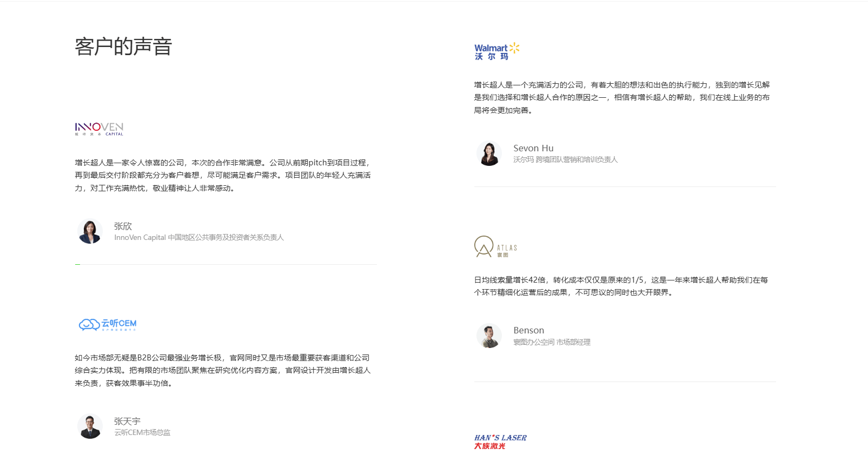Click the InnoVen testimonial about pitch process

pyautogui.click(x=223, y=175)
